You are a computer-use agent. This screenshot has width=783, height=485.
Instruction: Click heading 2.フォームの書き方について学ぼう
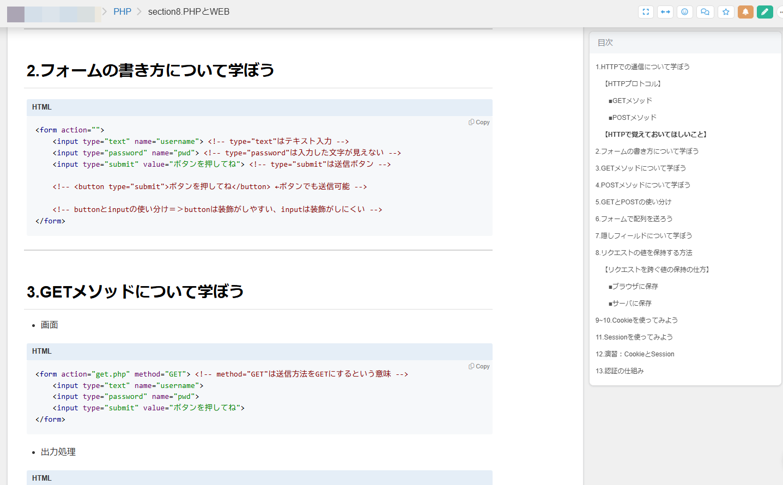tap(150, 70)
